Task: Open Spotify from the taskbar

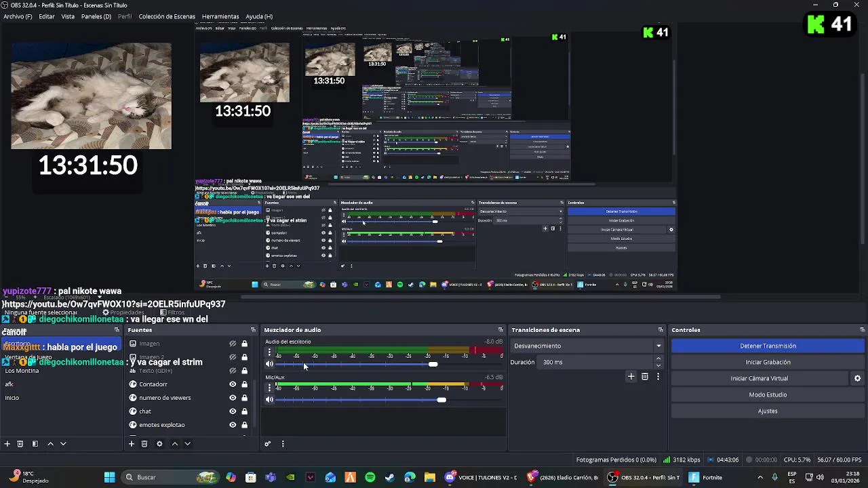Action: [x=370, y=477]
